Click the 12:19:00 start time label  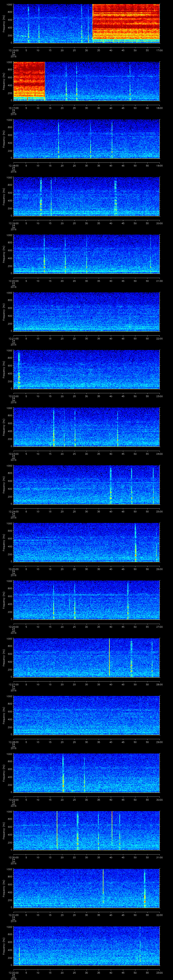tap(13, 223)
